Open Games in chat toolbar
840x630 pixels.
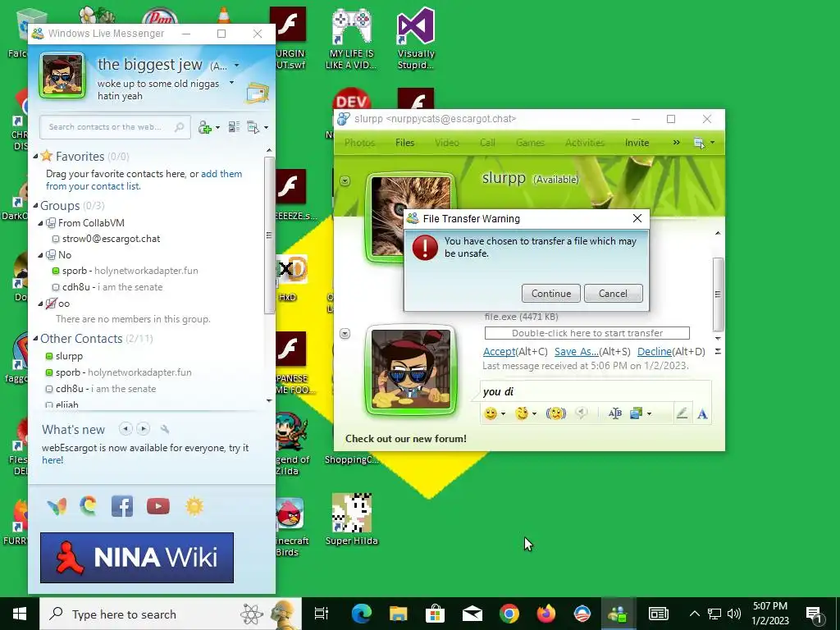(530, 143)
